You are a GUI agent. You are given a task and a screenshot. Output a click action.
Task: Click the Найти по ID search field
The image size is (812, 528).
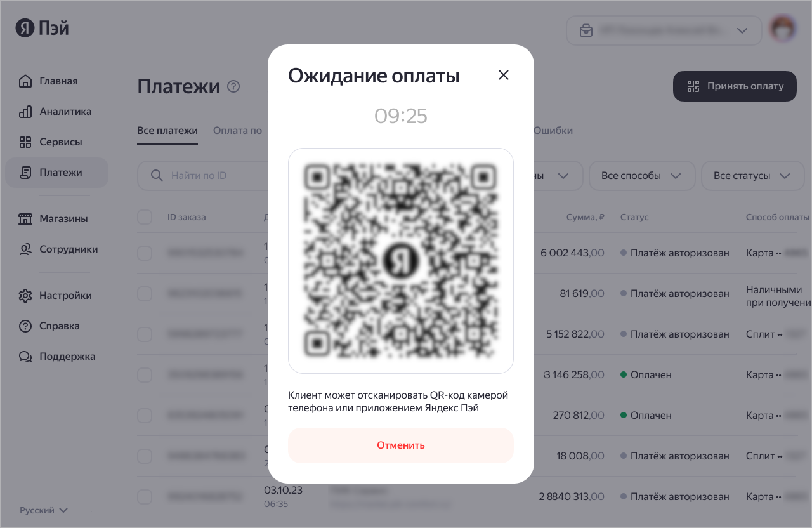203,176
